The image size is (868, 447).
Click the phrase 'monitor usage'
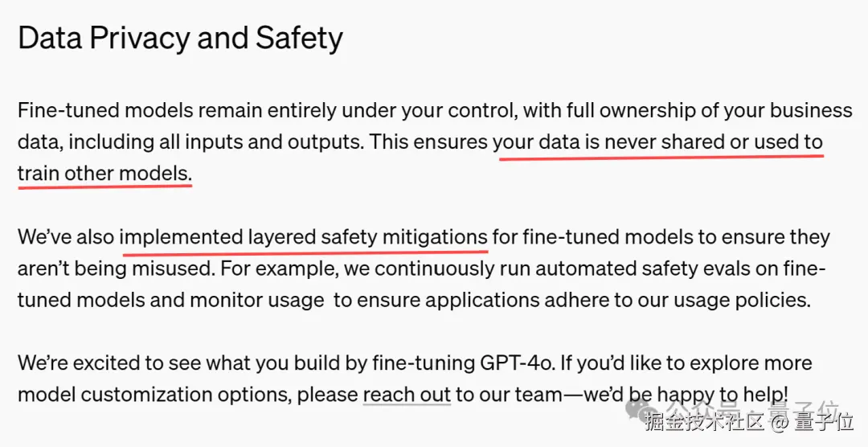click(x=257, y=300)
